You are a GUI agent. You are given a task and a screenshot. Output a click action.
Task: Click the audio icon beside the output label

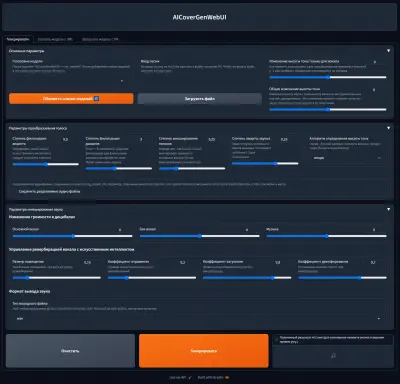click(276, 339)
